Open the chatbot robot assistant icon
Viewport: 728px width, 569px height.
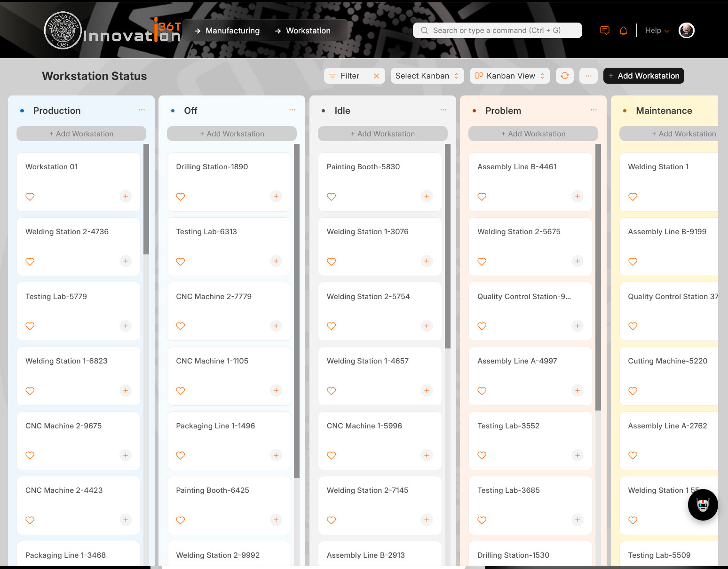point(703,505)
